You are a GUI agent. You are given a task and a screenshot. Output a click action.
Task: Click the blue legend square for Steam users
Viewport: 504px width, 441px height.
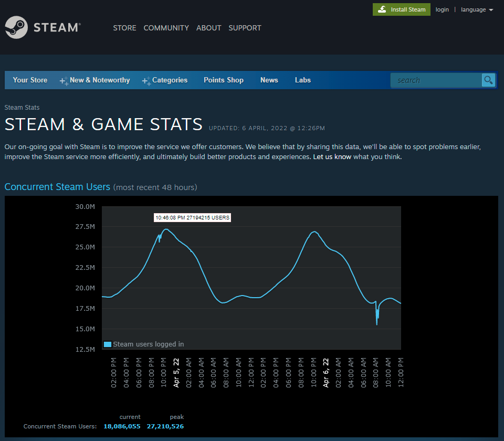pyautogui.click(x=107, y=344)
